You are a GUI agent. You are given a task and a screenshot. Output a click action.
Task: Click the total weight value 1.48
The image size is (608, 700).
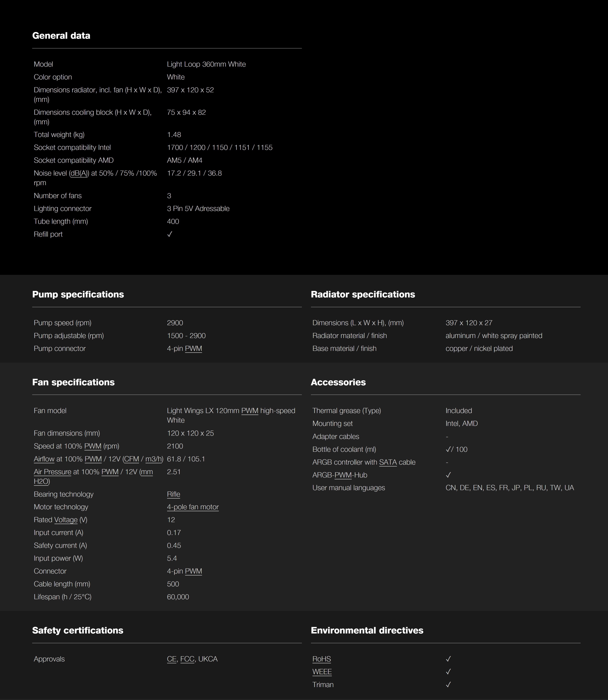174,135
